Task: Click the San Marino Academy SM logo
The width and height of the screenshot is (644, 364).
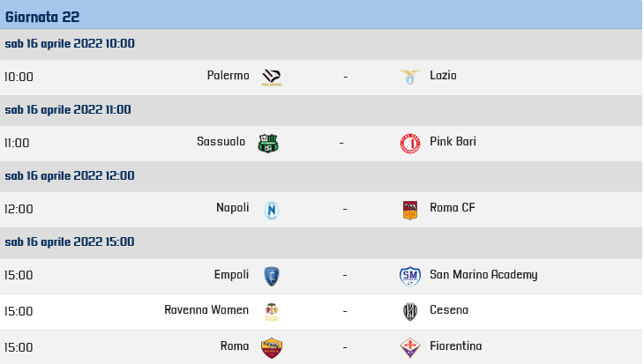Action: pyautogui.click(x=410, y=276)
